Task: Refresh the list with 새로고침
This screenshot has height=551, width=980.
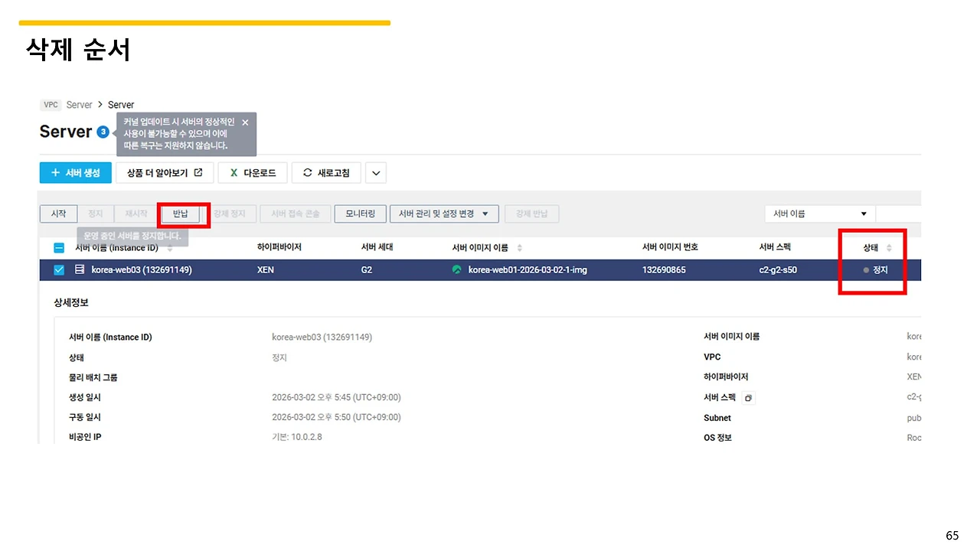Action: point(326,173)
